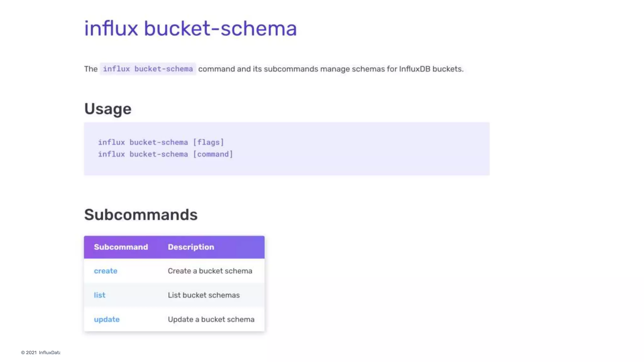Viewport: 644px width, 362px height.
Task: Click the [command] text in usage code
Action: pos(213,154)
